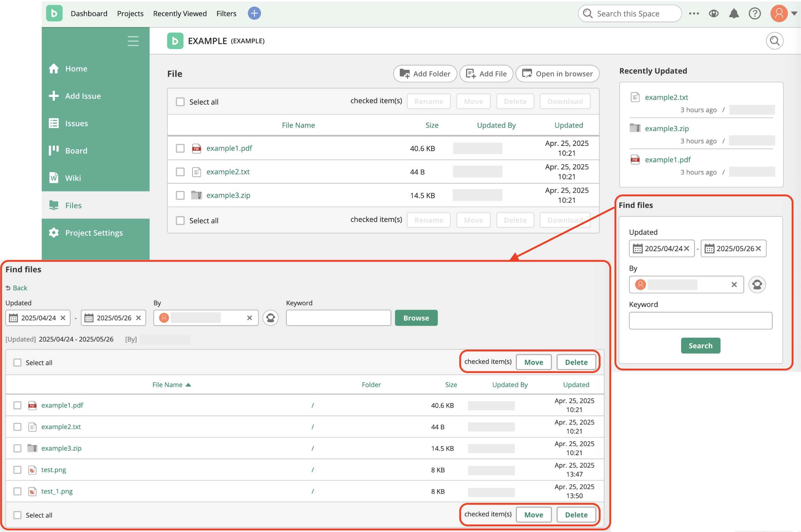The width and height of the screenshot is (801, 532).
Task: Open Dashboard in top navigation
Action: point(89,14)
